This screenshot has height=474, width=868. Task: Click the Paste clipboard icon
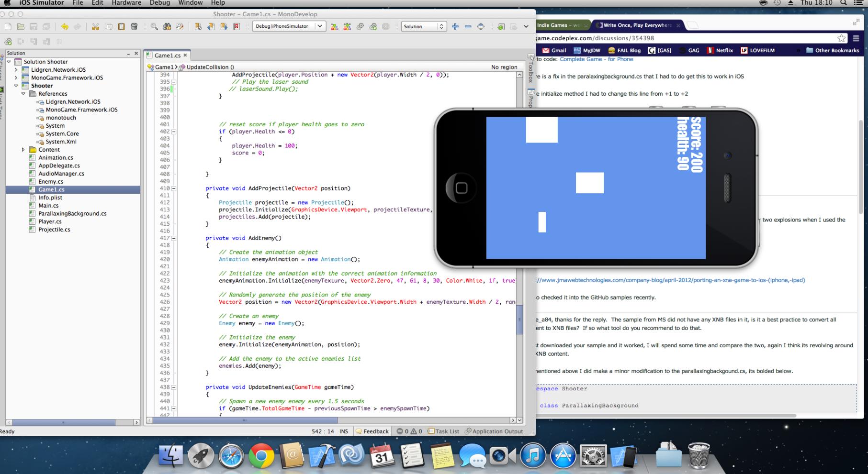pyautogui.click(x=122, y=27)
